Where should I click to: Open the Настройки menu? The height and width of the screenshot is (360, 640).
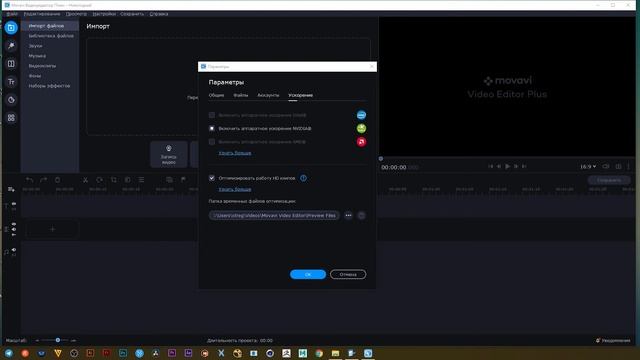point(104,14)
